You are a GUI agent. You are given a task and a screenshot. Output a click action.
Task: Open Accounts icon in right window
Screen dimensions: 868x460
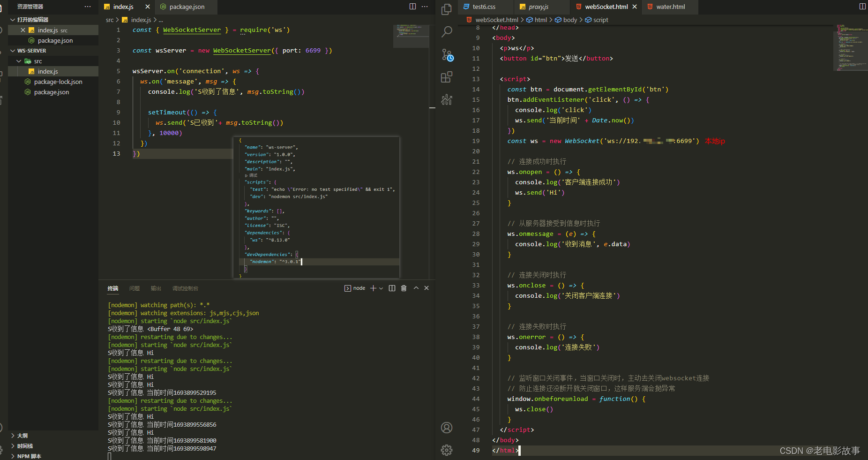tap(447, 428)
